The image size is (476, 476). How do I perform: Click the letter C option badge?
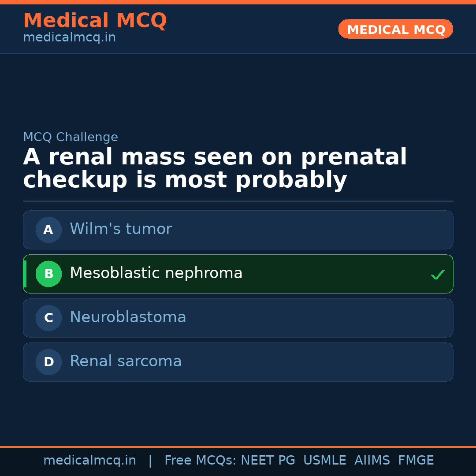[48, 318]
